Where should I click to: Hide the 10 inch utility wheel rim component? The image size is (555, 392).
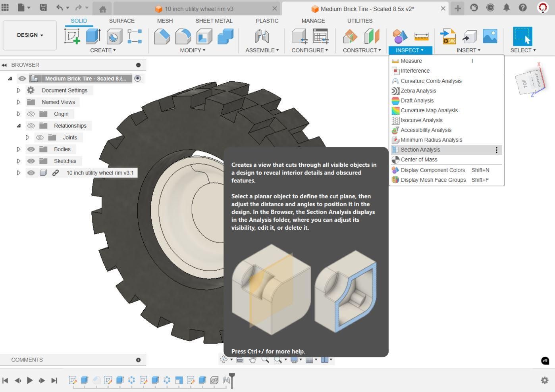(31, 173)
